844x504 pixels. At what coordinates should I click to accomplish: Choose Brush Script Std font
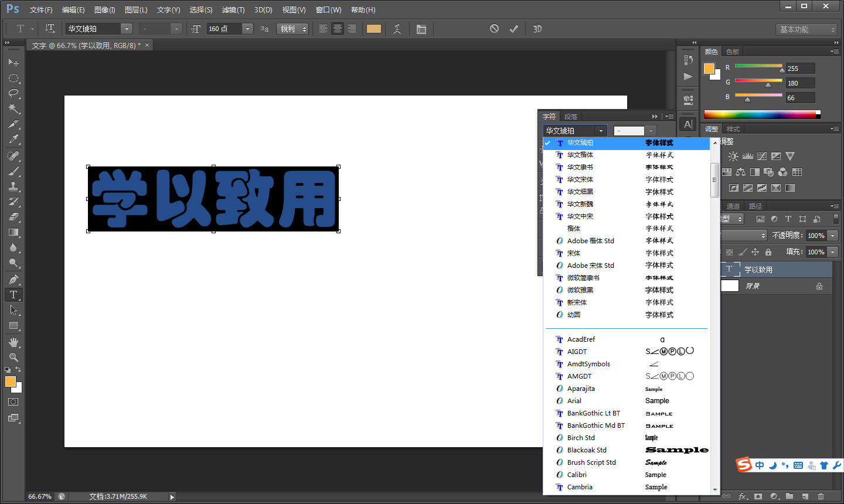pos(627,462)
